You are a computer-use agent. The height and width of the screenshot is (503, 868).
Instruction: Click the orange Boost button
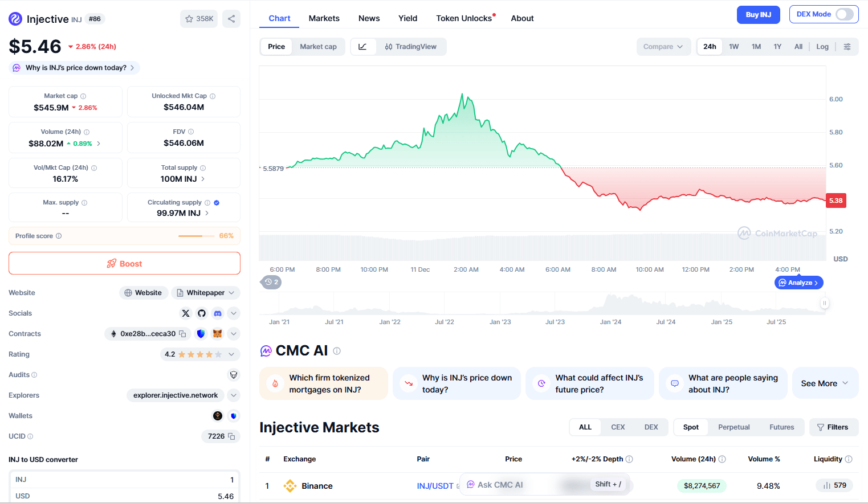(124, 264)
